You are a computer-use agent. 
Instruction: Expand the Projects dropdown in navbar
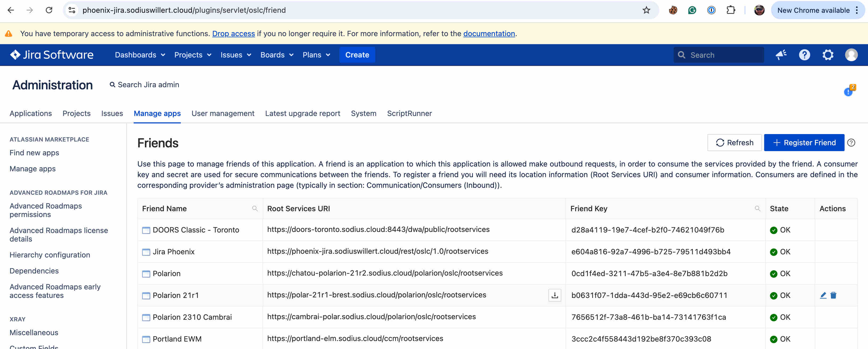[193, 55]
